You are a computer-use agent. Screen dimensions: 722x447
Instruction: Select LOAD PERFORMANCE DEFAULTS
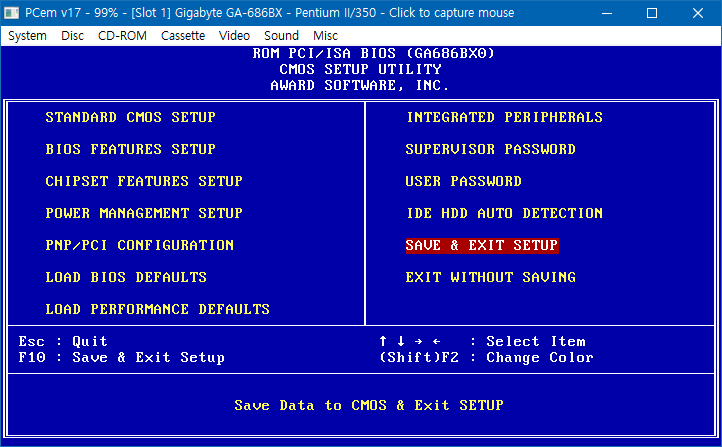tap(157, 309)
